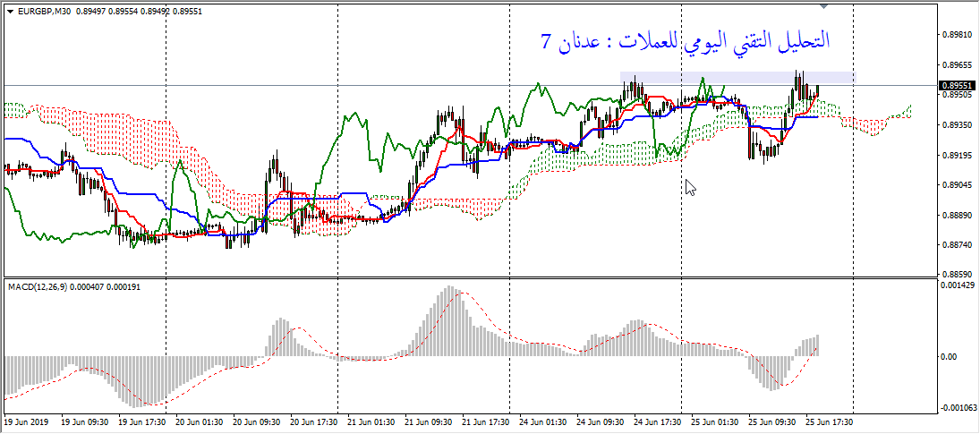Click the 25 Jun 01:30 time label

pos(713,421)
